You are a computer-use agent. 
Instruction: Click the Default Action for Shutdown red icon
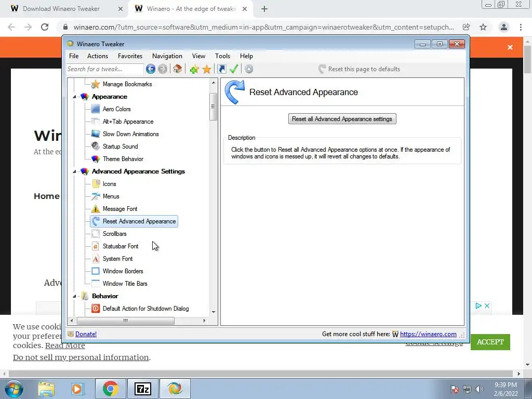pyautogui.click(x=96, y=309)
